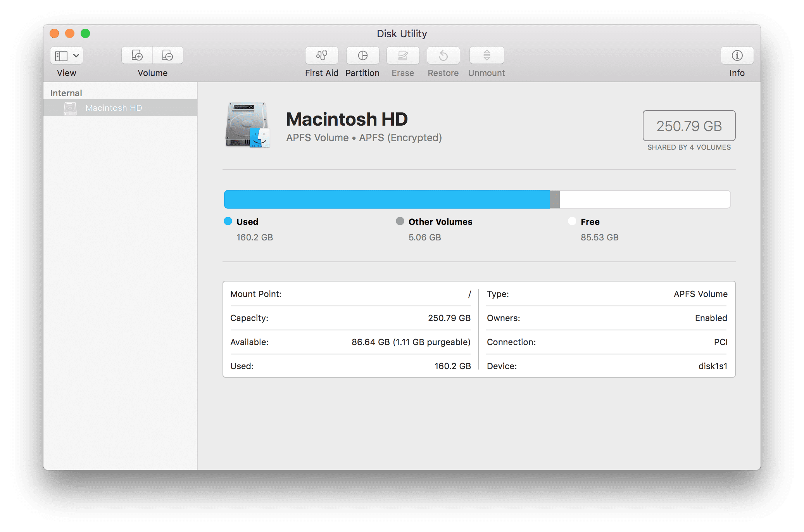Screen dimensions: 804x532
Task: Click the Used '160.2 GB' table value
Action: [452, 366]
